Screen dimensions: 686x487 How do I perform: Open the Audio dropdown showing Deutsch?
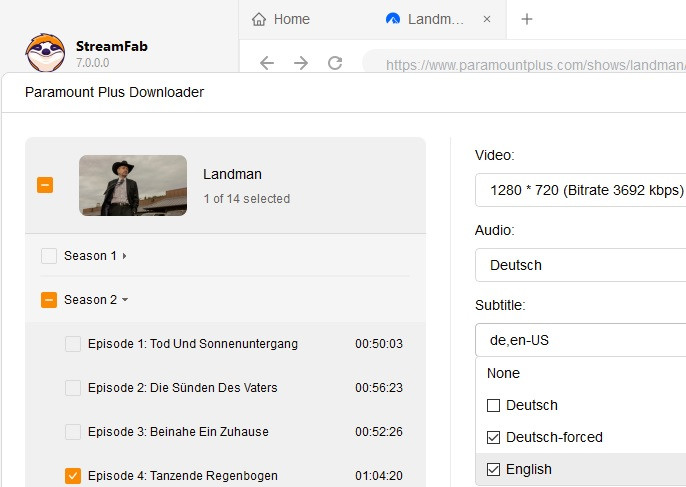(581, 265)
